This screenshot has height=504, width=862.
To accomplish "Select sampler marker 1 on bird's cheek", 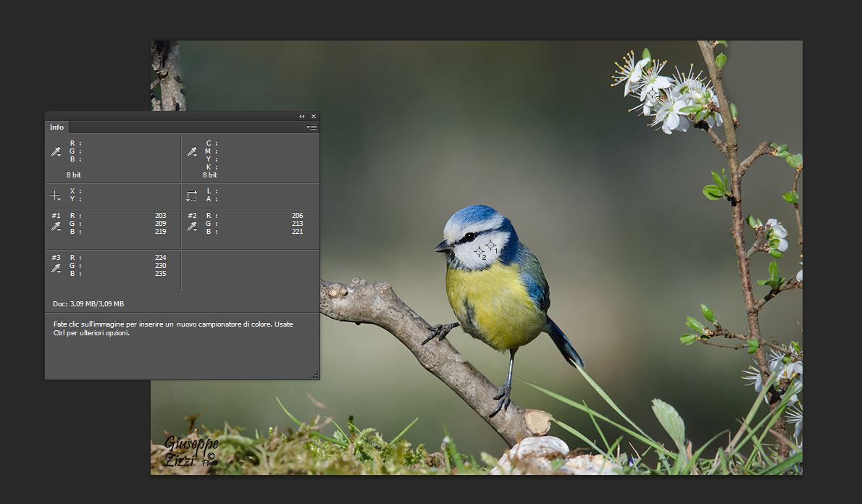I will point(490,245).
